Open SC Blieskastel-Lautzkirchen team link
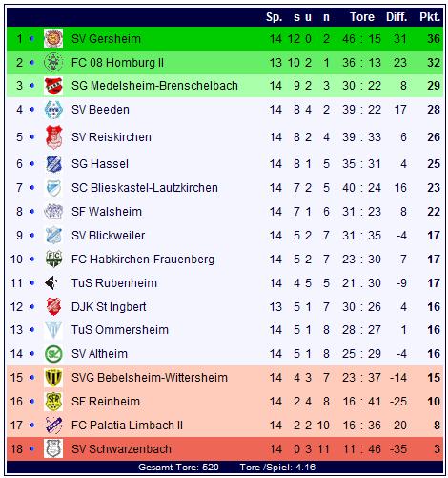Image resolution: width=448 pixels, height=478 pixels. [145, 188]
